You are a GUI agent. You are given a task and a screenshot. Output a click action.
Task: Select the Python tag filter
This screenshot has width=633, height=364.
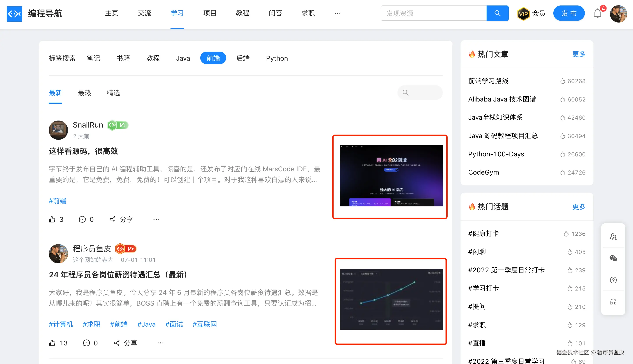277,58
